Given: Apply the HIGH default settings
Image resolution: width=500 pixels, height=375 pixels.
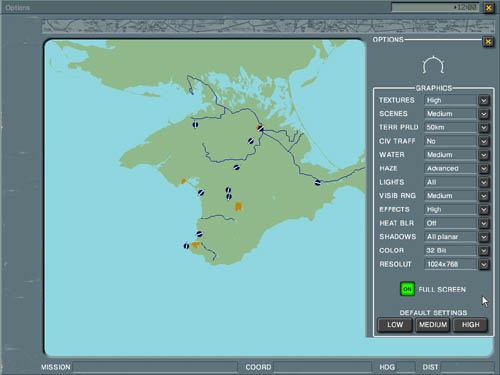Looking at the screenshot, I should coord(470,325).
